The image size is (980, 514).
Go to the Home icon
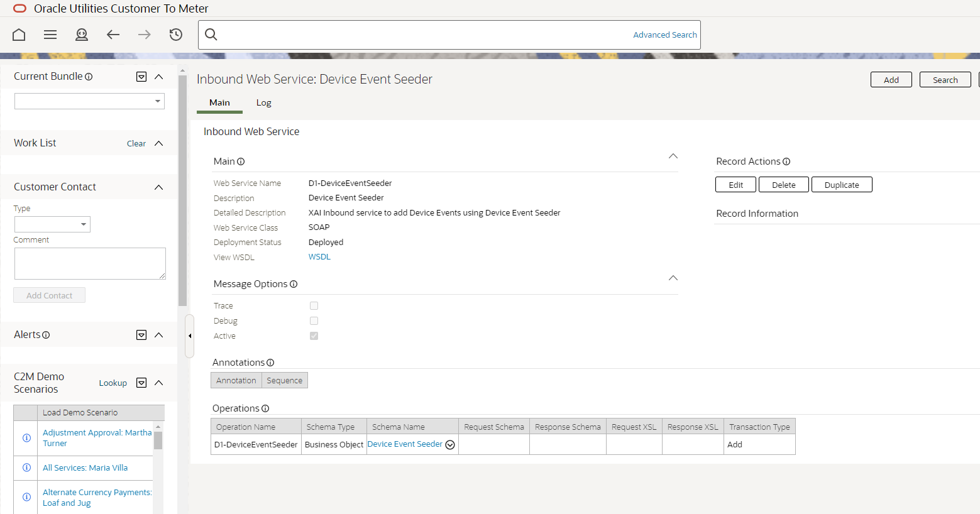click(19, 35)
